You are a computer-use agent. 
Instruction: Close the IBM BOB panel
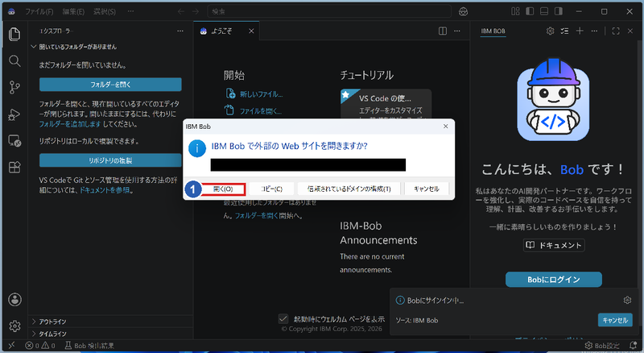click(x=630, y=31)
